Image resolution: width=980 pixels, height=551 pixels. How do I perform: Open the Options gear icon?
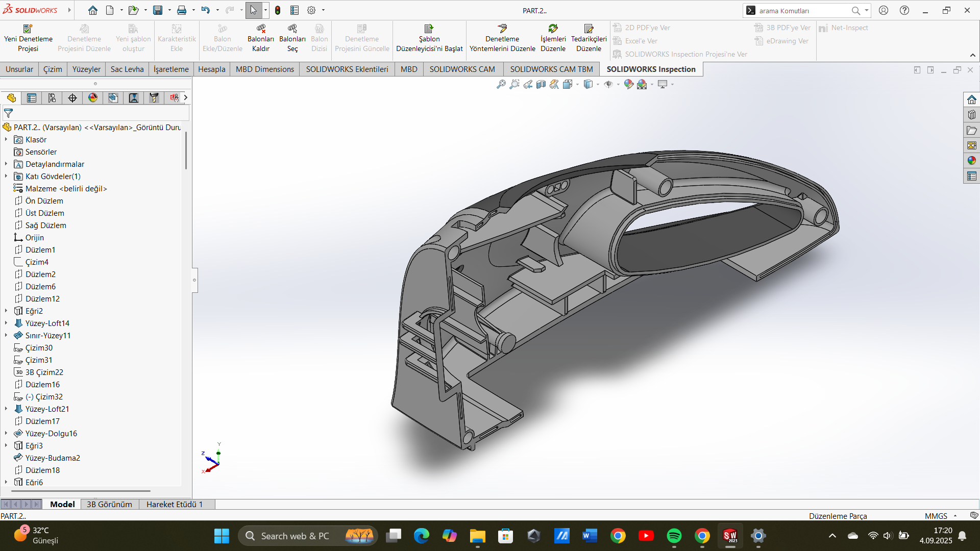tap(311, 10)
